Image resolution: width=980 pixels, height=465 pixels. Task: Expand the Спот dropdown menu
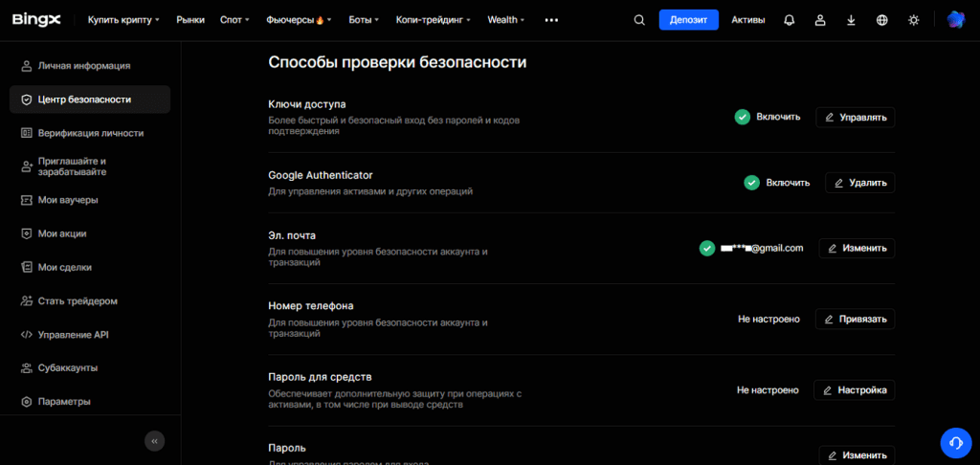pyautogui.click(x=234, y=20)
